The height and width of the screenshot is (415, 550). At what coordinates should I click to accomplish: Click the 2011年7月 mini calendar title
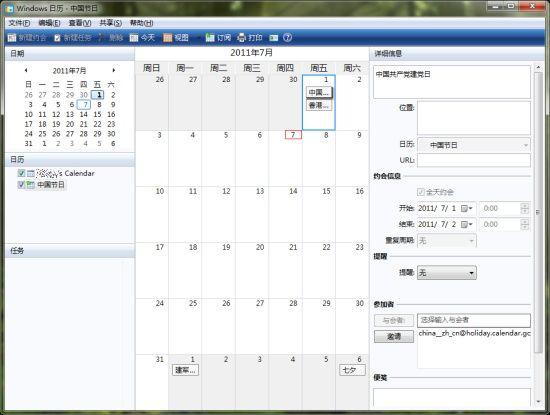point(69,71)
